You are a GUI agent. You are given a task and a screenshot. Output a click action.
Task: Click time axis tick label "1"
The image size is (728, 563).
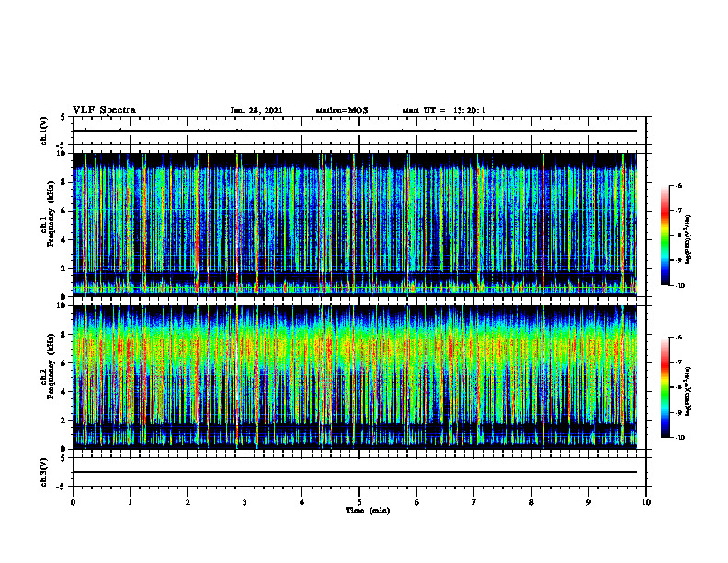(x=130, y=502)
